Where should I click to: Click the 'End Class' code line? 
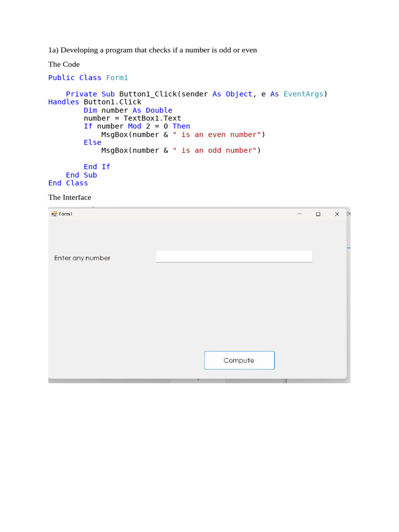coord(68,183)
